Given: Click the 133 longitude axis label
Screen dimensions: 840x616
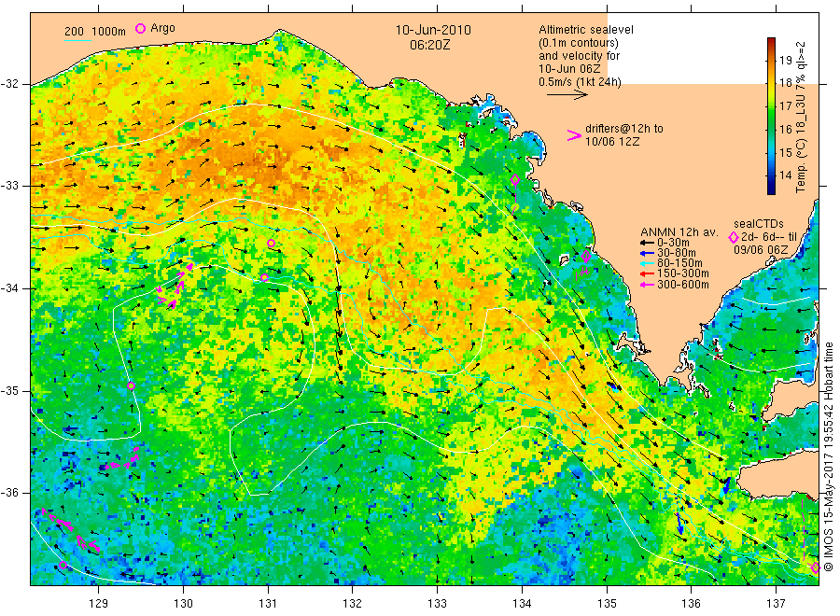Looking at the screenshot, I should (x=437, y=604).
